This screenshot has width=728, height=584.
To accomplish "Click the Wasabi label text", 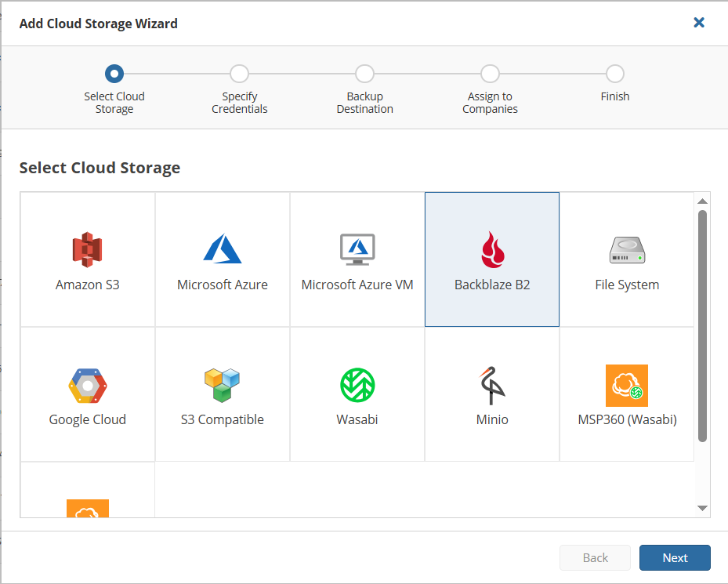I will (357, 419).
